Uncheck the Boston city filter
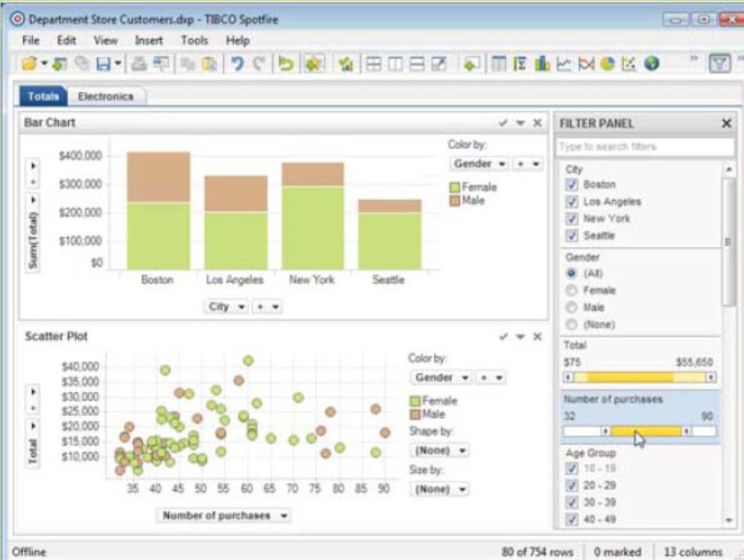744x560 pixels. click(572, 185)
